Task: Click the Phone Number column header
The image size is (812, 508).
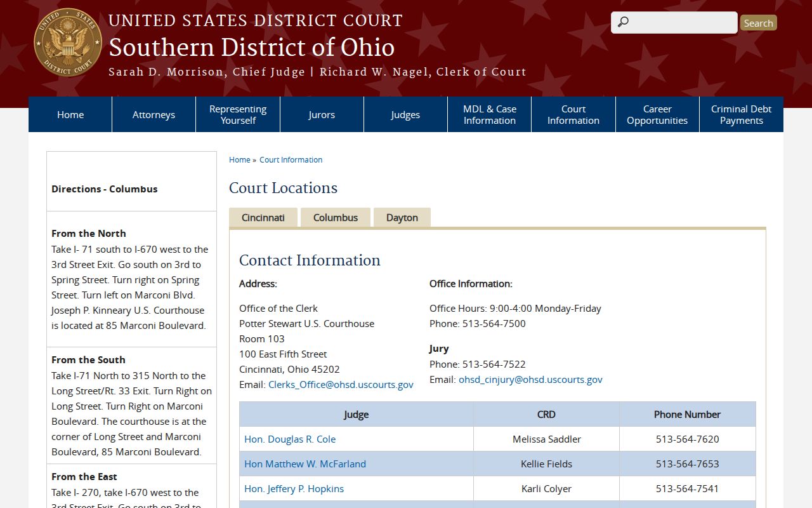Action: click(688, 414)
